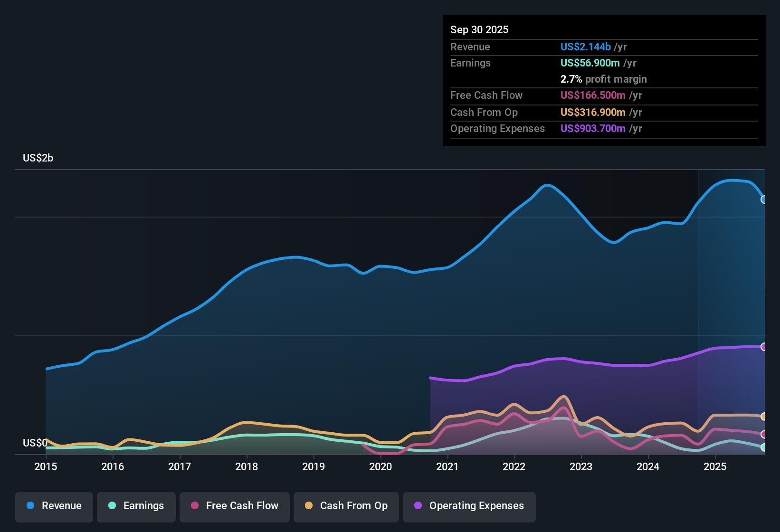Click the pink Free Cash Flow legend dot
The image size is (780, 532).
[194, 506]
